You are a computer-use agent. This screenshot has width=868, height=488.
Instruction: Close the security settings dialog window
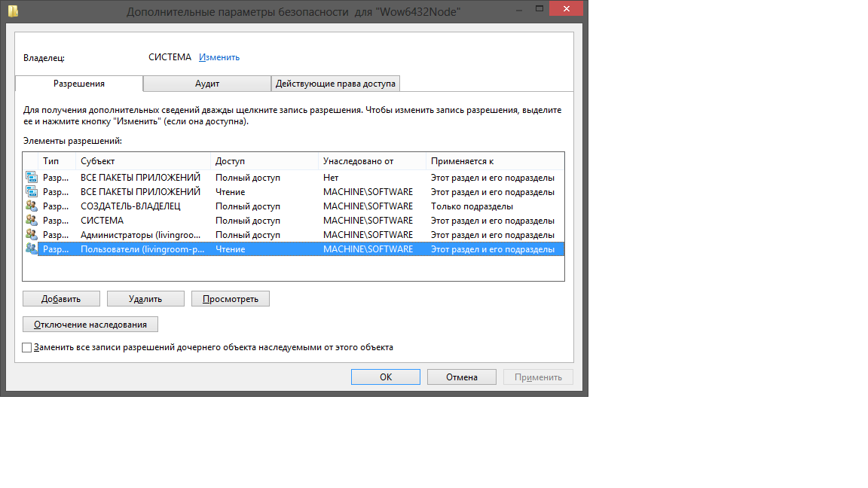[570, 8]
